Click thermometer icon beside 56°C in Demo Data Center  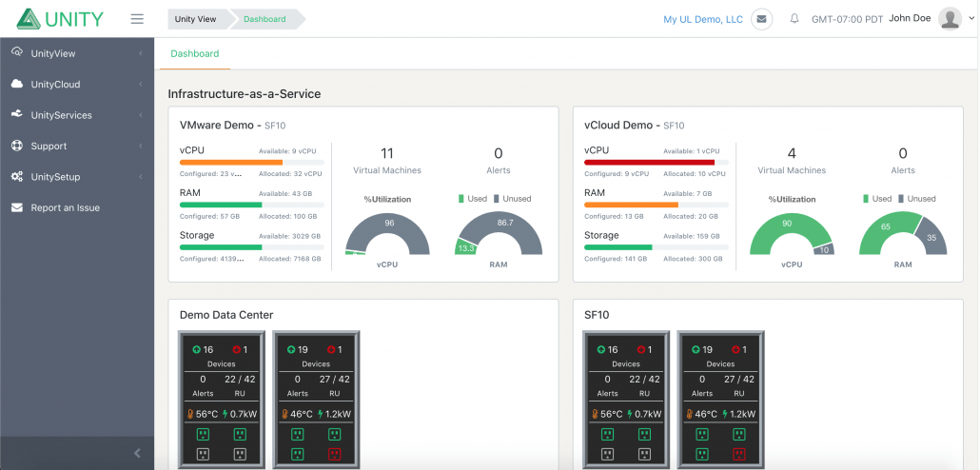point(191,414)
